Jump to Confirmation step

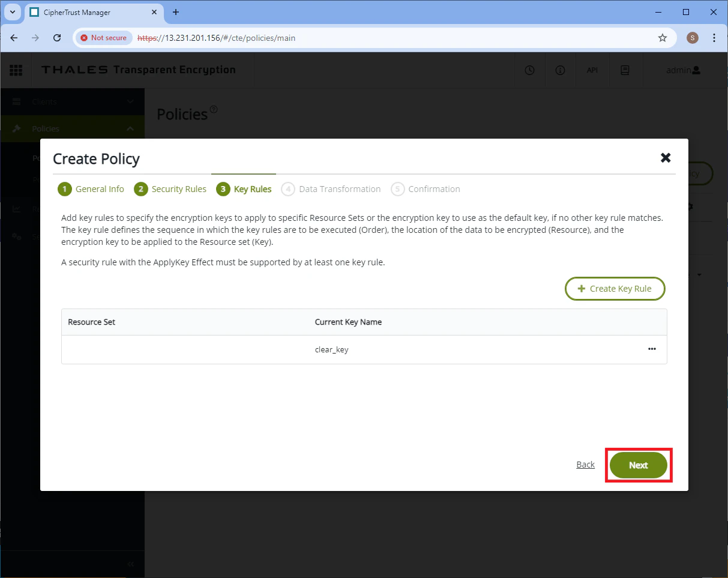(426, 189)
